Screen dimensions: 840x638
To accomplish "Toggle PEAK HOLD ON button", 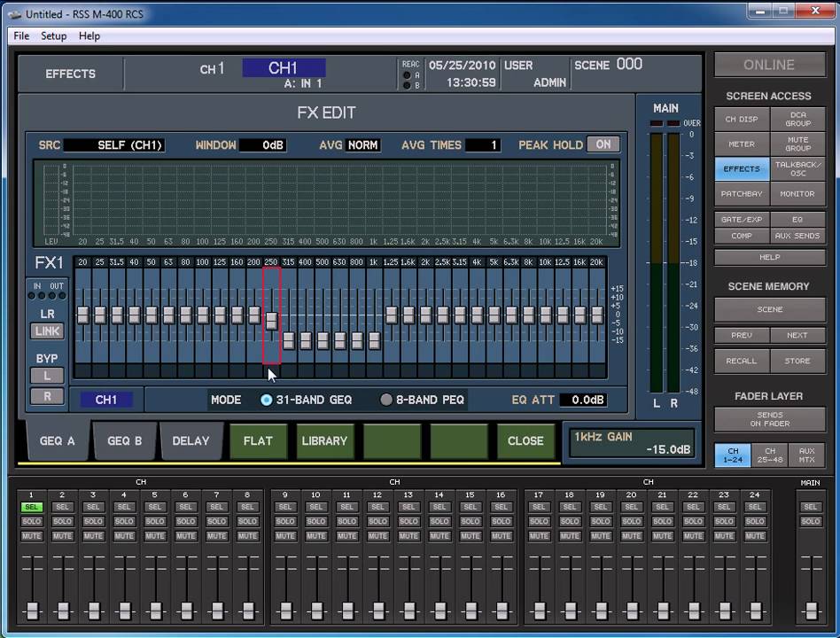I will point(603,144).
